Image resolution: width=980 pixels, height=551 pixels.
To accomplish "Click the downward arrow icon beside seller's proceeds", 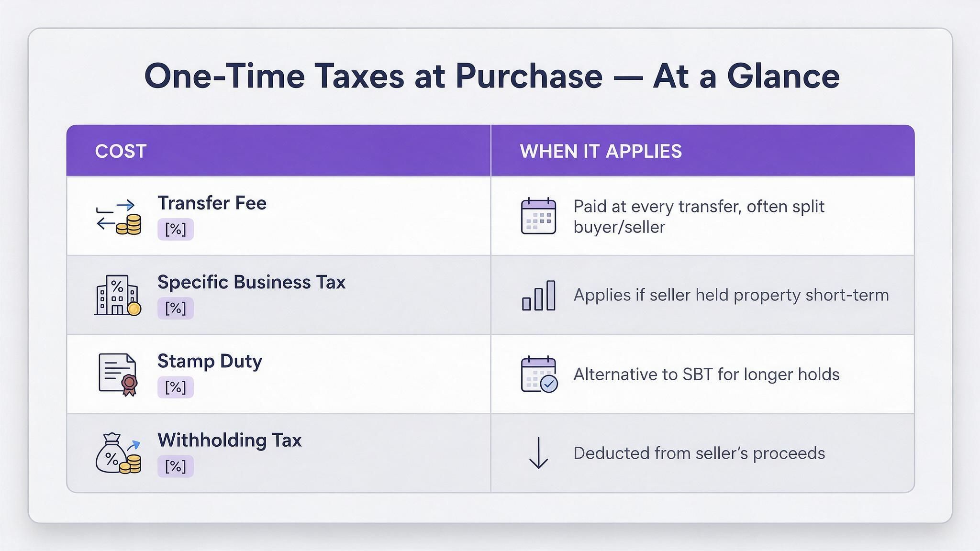I will point(539,452).
